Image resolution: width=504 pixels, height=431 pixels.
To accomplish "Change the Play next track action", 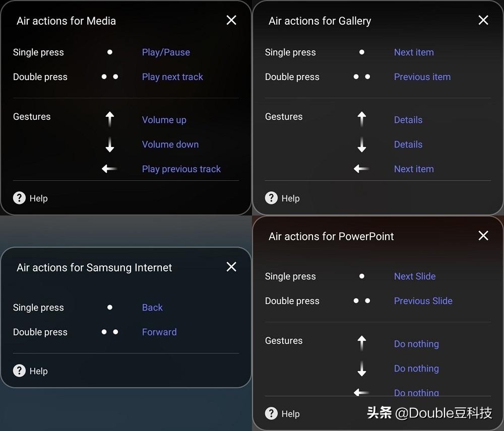I will (172, 77).
